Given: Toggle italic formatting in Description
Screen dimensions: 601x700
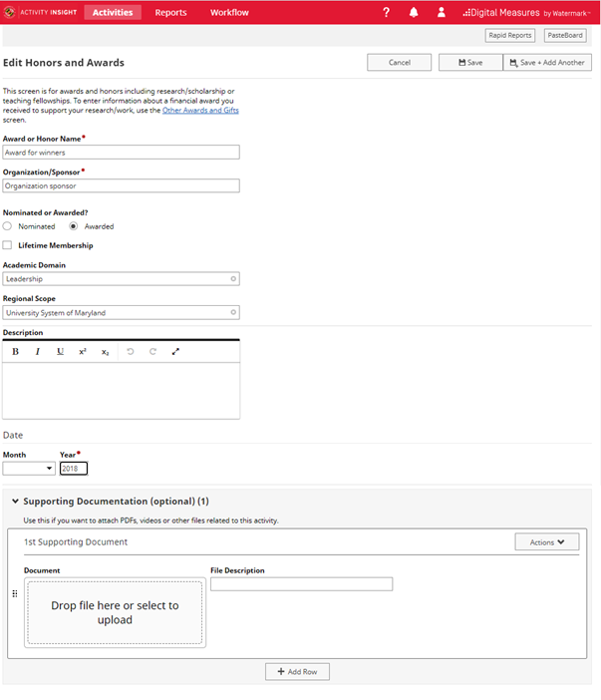Looking at the screenshot, I should pos(38,352).
